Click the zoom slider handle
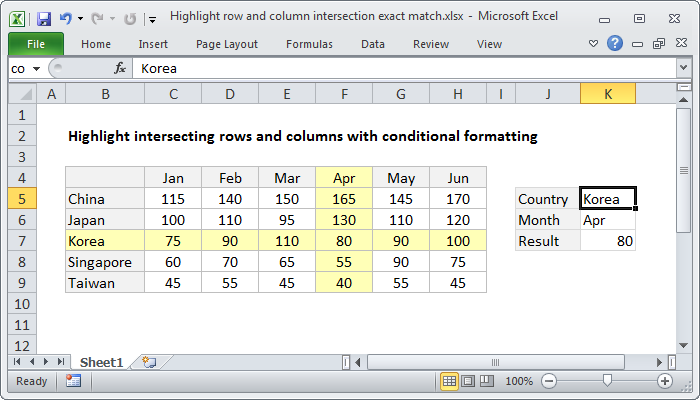700x400 pixels. click(x=607, y=380)
